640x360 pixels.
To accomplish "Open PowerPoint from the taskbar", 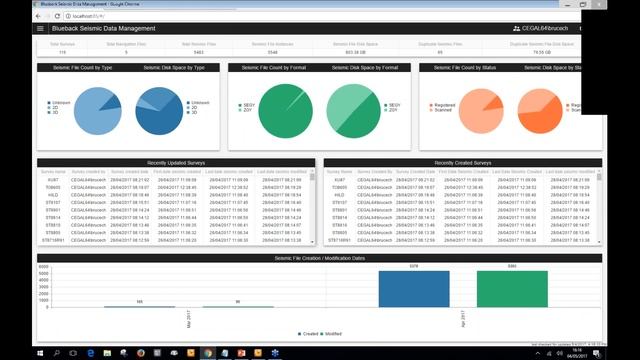I will pyautogui.click(x=241, y=353).
